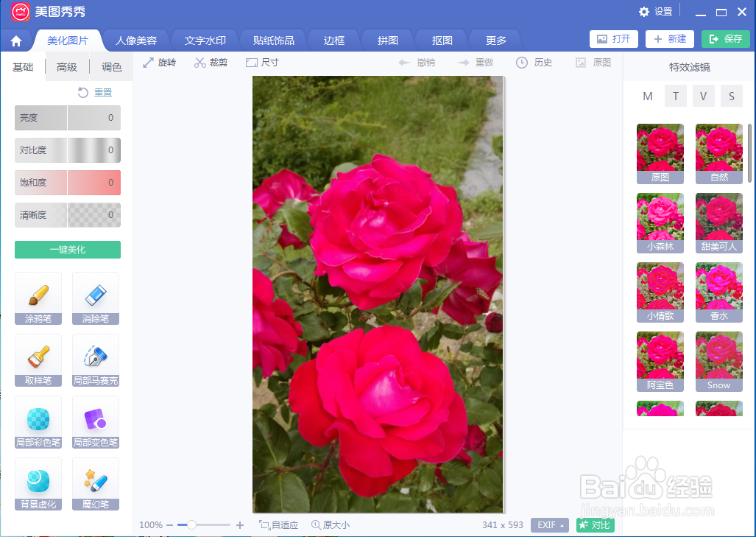Switch to the 抠图 tab
Viewport: 756px width, 537px height.
[442, 41]
